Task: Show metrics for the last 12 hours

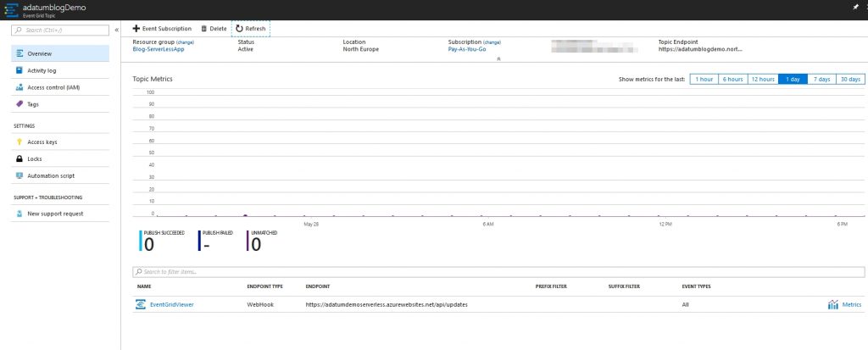Action: 763,79
